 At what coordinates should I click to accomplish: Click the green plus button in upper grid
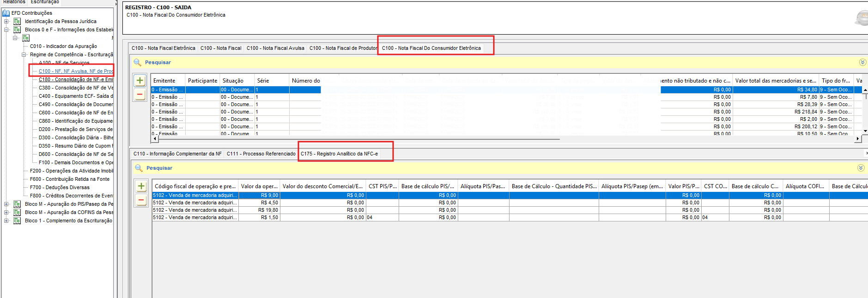point(140,81)
